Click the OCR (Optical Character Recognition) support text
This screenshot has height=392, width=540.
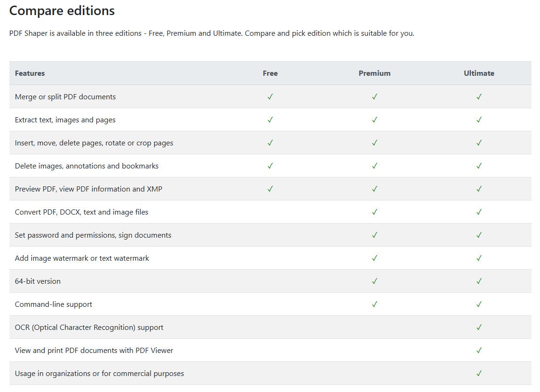89,328
